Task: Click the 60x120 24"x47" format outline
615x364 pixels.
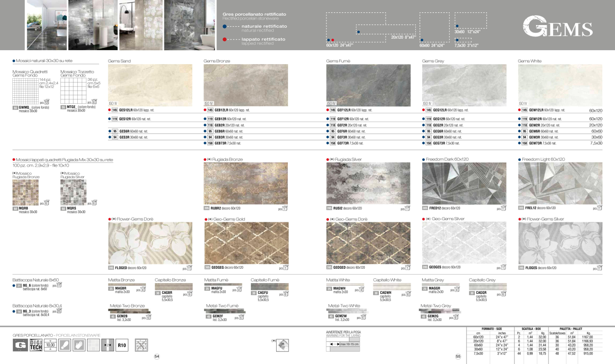Action: (x=356, y=27)
